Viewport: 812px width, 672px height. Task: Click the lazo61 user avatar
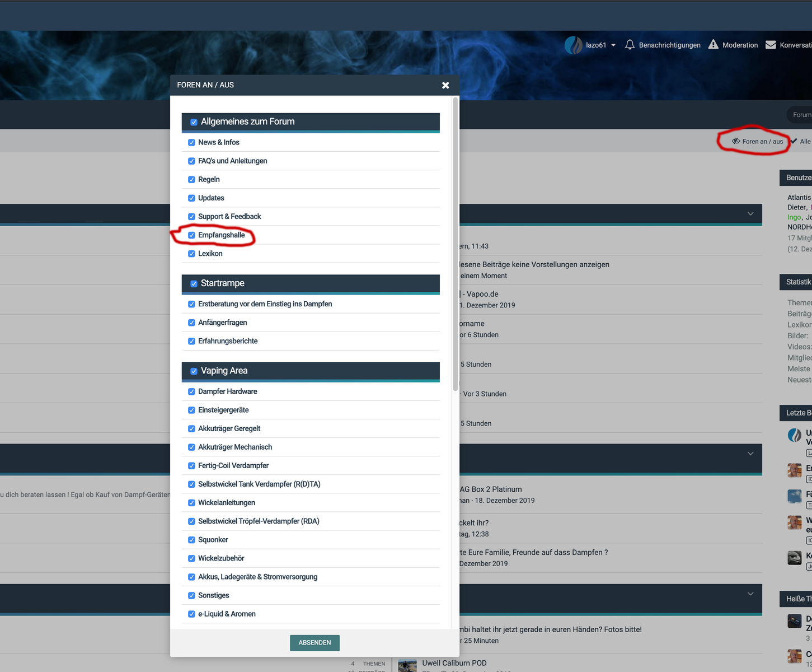tap(573, 45)
